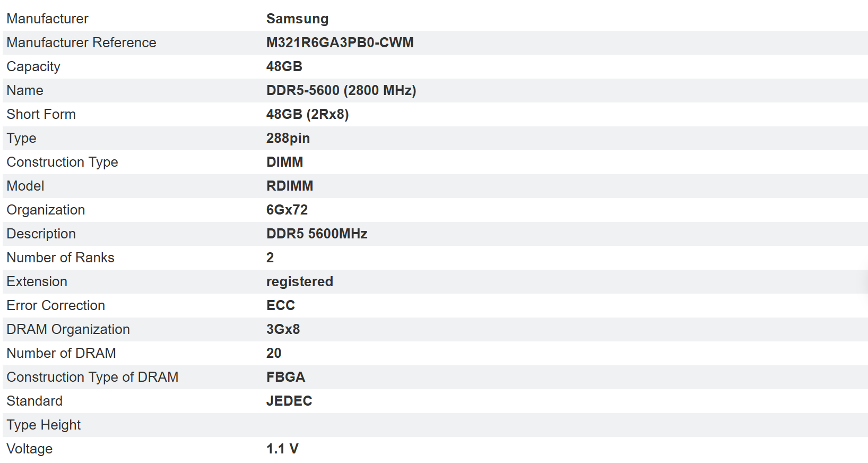This screenshot has height=463, width=868.
Task: Click the 1.1 V voltage value
Action: (282, 449)
